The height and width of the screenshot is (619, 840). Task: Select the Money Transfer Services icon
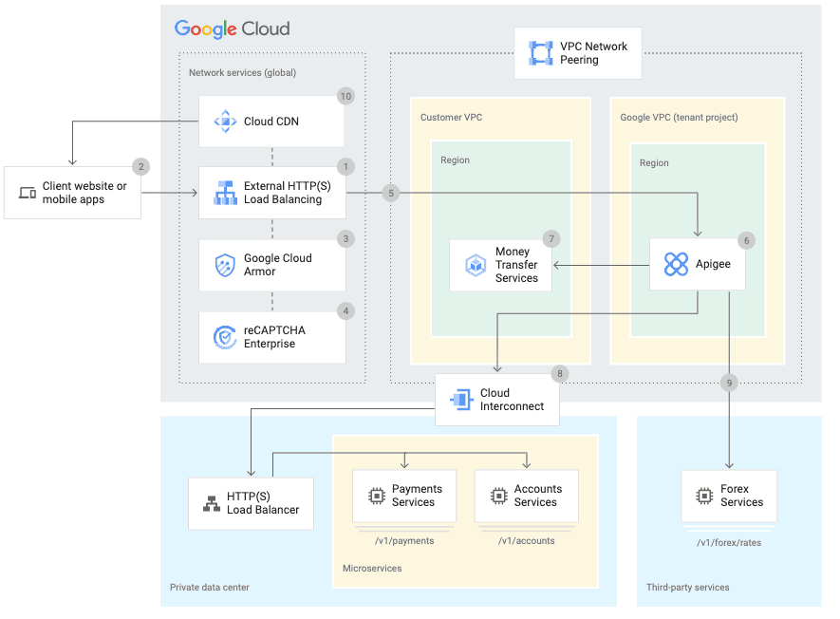point(475,265)
